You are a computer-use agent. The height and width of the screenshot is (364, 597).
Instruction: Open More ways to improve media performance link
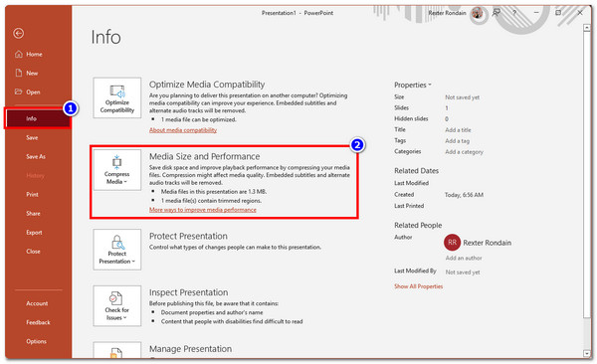(x=203, y=210)
